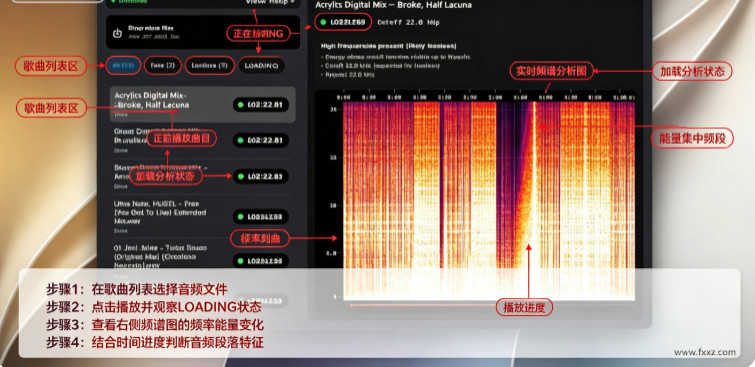Select Acrylics Digital Mix Broke, Half Lacuna track

pyautogui.click(x=202, y=105)
